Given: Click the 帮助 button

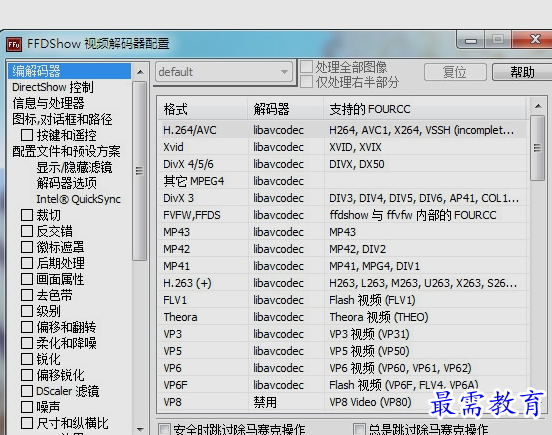Looking at the screenshot, I should (x=522, y=72).
